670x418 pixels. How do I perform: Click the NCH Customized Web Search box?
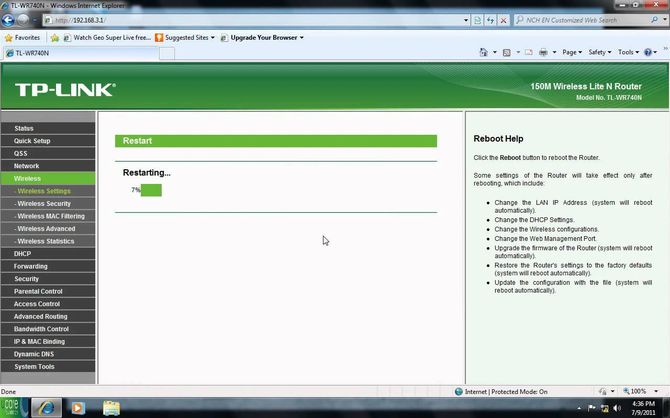click(582, 20)
